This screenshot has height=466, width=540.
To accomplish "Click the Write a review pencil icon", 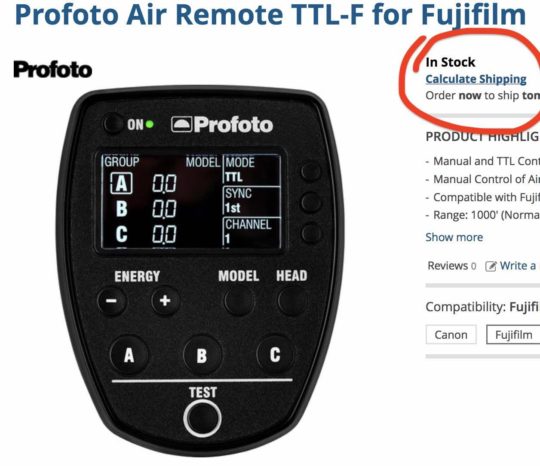I will point(490,266).
